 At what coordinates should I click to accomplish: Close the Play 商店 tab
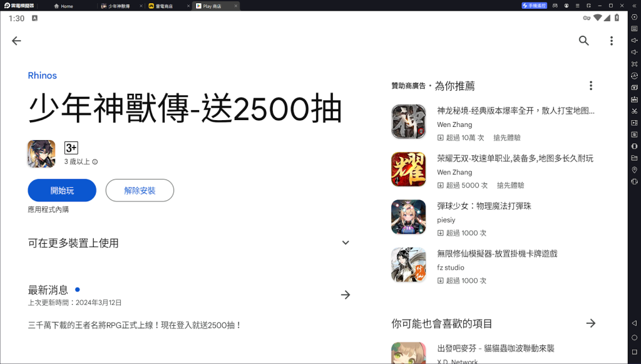click(235, 6)
